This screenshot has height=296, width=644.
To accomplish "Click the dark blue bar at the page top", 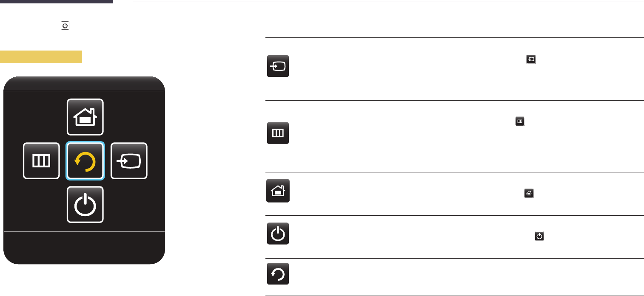I will tap(57, 1).
